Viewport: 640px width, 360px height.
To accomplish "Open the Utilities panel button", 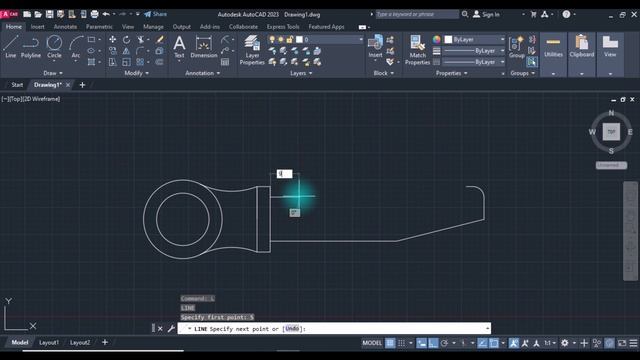I will pyautogui.click(x=553, y=54).
